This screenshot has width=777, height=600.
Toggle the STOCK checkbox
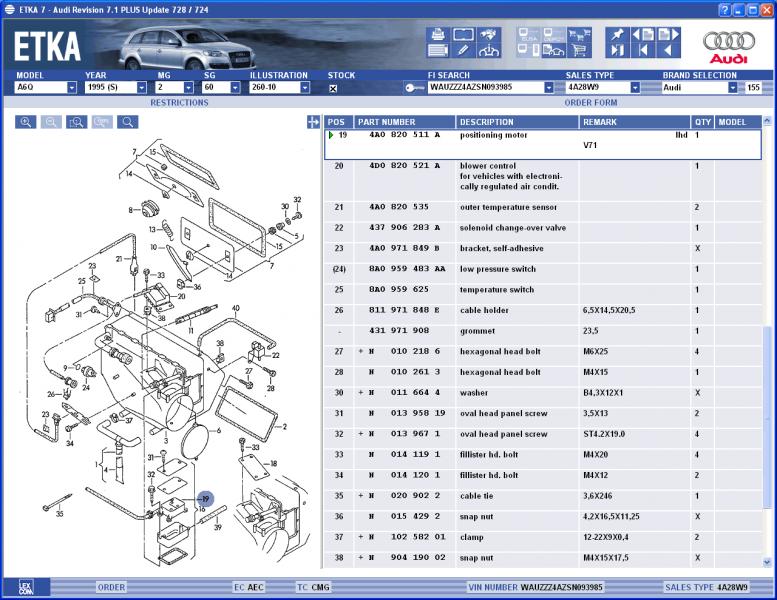(333, 88)
